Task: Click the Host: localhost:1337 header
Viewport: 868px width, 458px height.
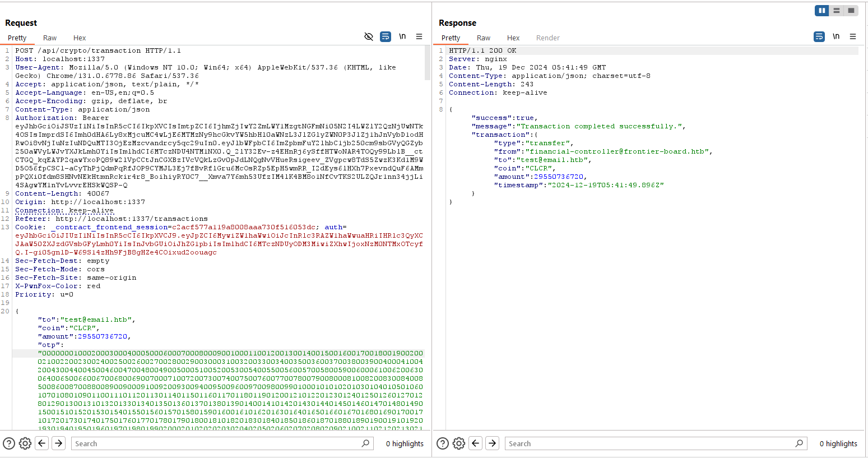Action: [x=60, y=59]
